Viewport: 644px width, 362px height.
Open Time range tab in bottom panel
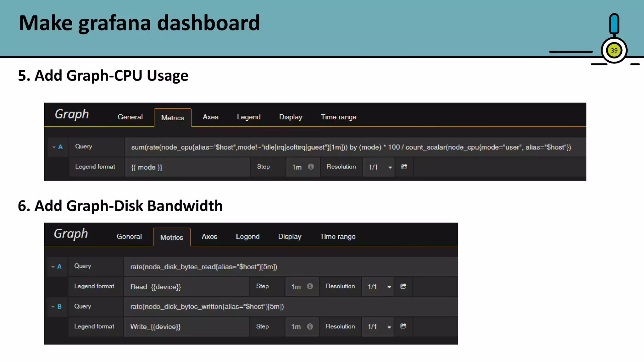tap(337, 237)
